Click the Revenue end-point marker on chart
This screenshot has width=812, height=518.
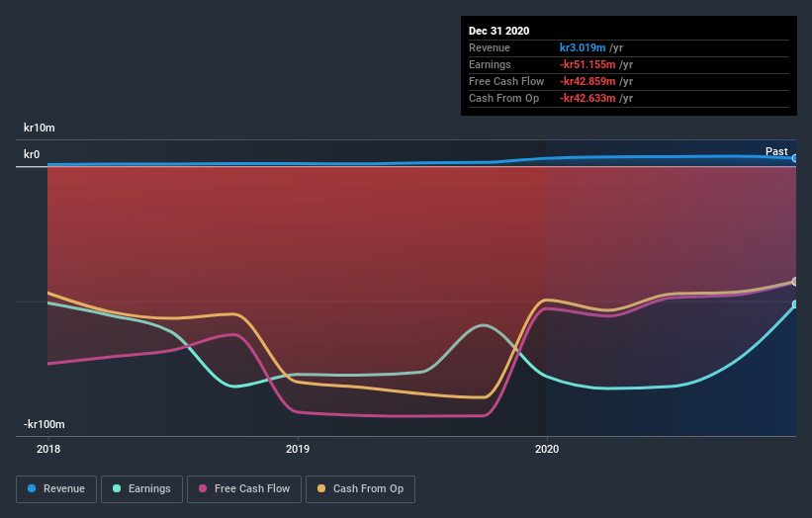coord(794,158)
